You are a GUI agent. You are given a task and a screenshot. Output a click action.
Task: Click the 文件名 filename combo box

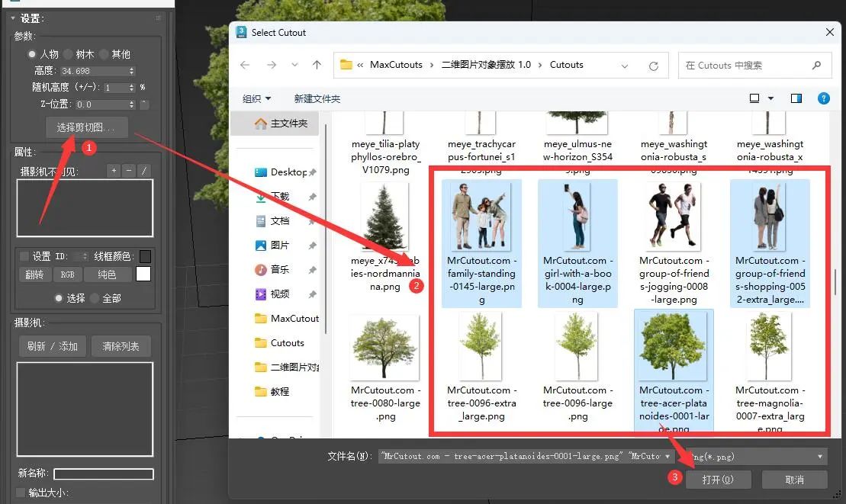click(x=526, y=457)
